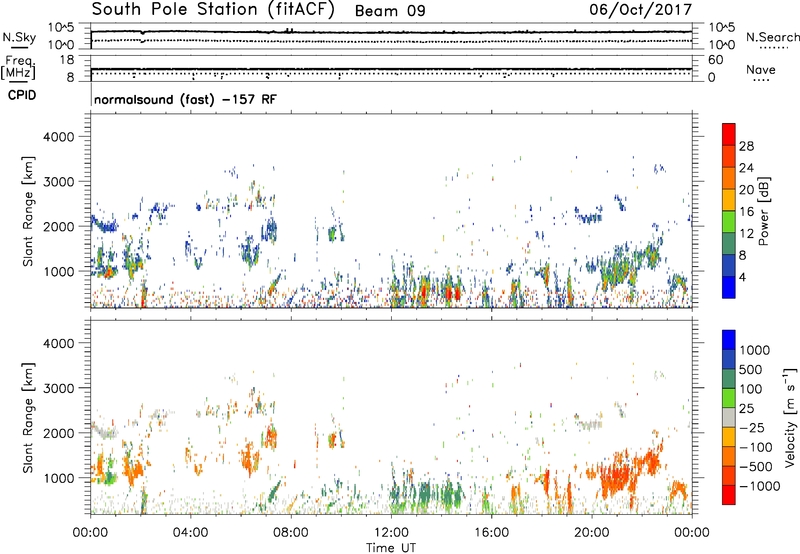The width and height of the screenshot is (800, 554).
Task: Click the "500" label on Velocity colorbar
Action: 751,369
